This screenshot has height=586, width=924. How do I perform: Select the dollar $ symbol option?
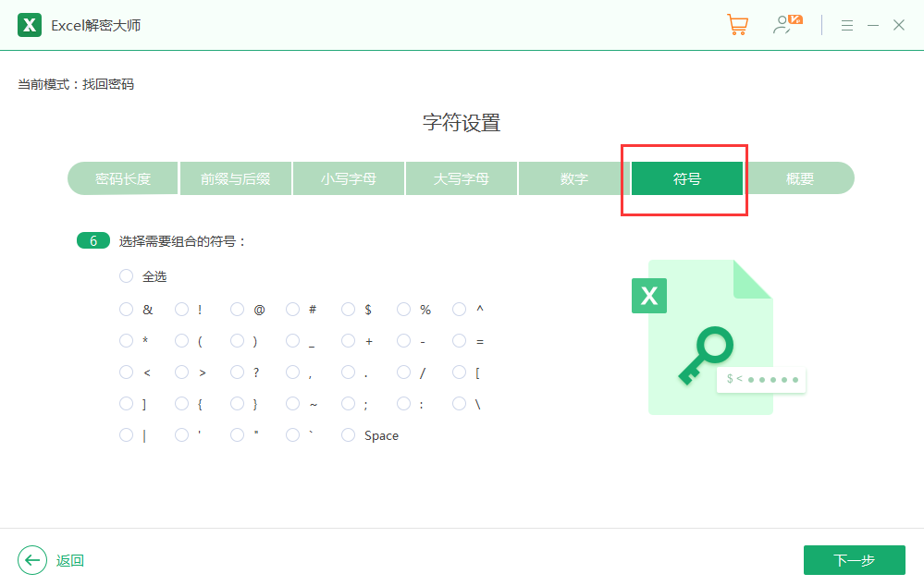(x=349, y=310)
